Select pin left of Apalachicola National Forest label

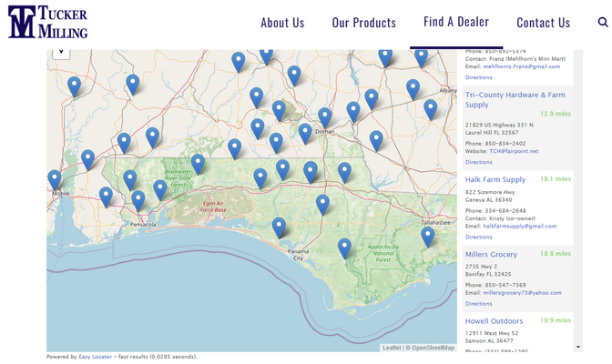point(344,249)
